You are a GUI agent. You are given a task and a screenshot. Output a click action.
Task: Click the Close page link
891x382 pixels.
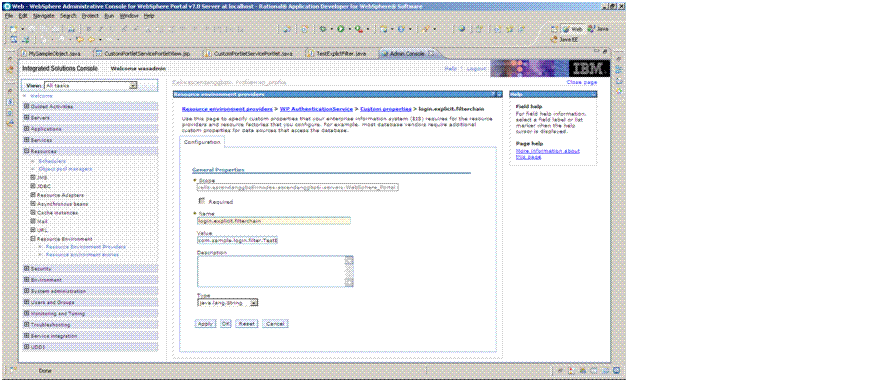(x=582, y=82)
